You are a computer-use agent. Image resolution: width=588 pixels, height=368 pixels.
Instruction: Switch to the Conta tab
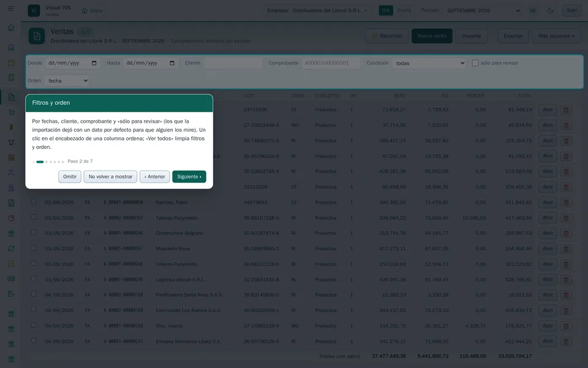404,10
